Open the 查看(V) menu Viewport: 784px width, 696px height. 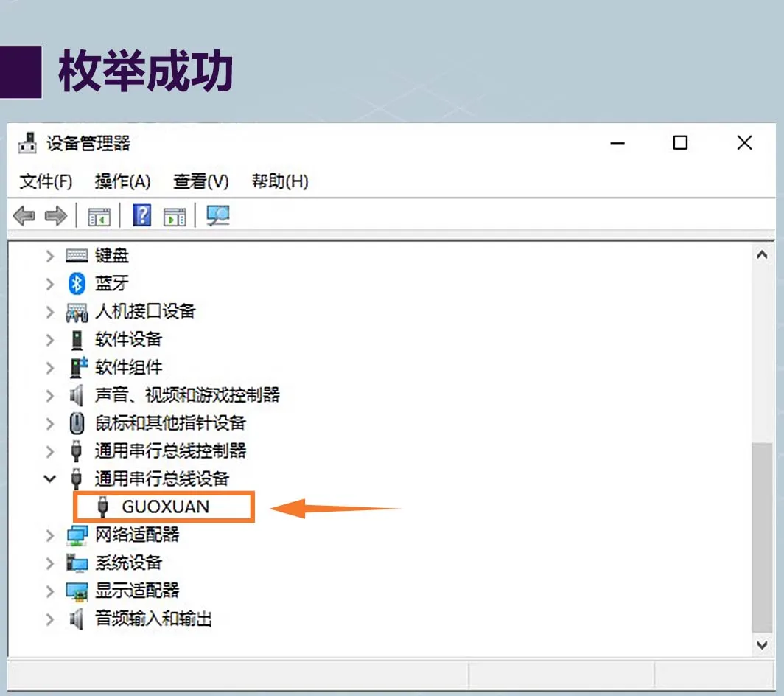click(201, 181)
